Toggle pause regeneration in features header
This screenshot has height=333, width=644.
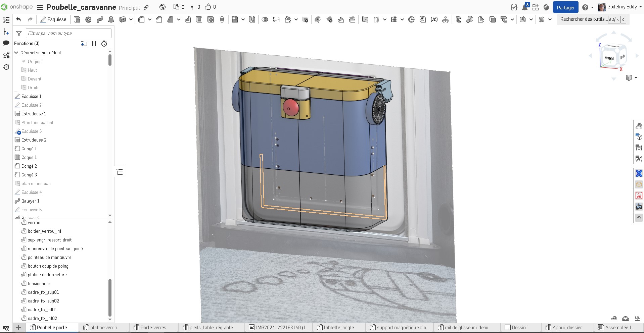click(94, 44)
